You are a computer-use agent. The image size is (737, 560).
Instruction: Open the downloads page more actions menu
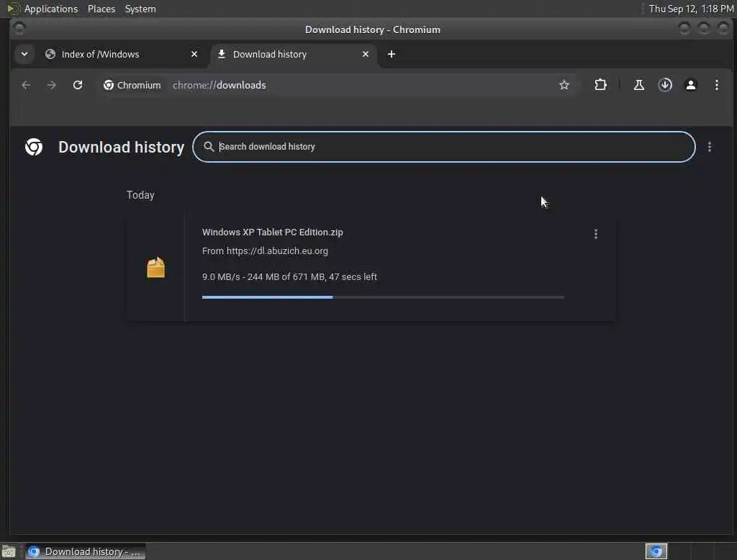(x=709, y=147)
